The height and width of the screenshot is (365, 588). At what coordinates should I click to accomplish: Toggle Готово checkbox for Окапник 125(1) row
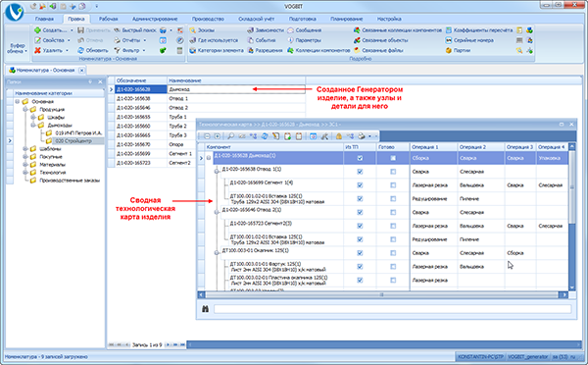(393, 253)
